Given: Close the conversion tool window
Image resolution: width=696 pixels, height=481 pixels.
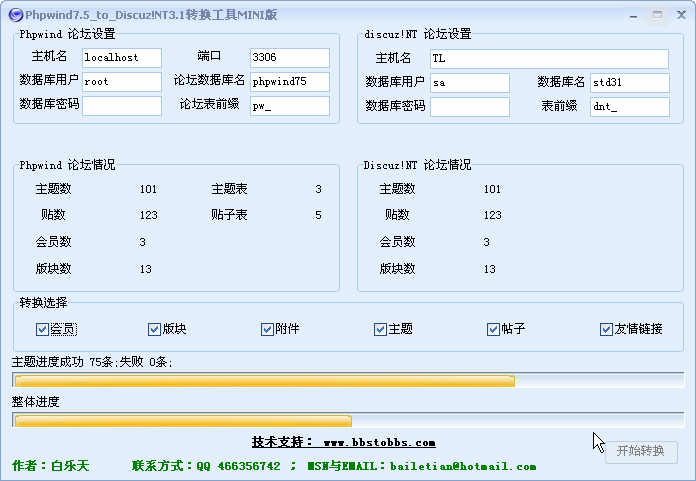Looking at the screenshot, I should point(681,15).
